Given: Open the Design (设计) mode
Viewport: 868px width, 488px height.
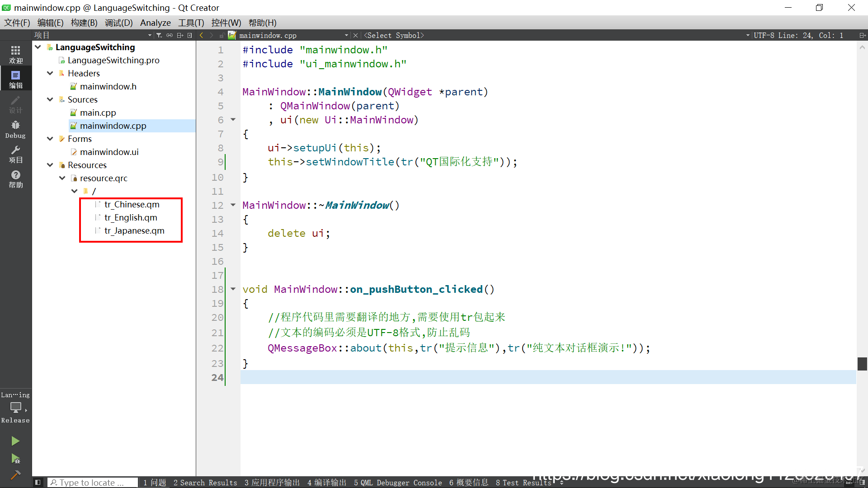Looking at the screenshot, I should (x=16, y=104).
